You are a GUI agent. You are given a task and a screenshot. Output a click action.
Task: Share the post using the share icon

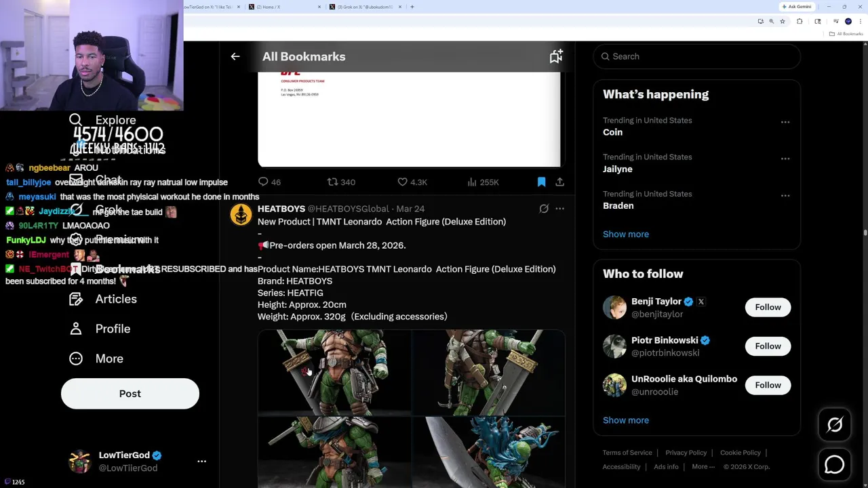point(559,182)
